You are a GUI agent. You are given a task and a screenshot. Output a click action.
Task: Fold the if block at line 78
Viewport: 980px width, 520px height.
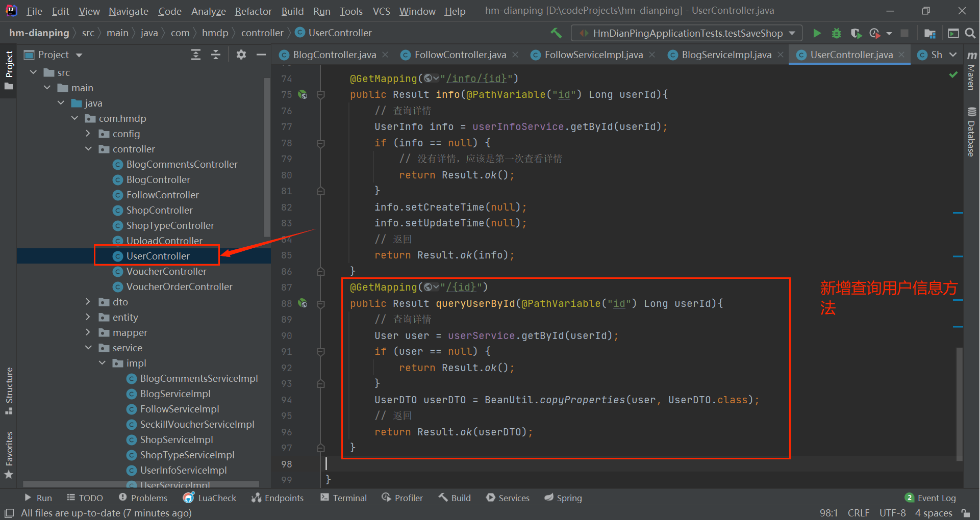321,143
